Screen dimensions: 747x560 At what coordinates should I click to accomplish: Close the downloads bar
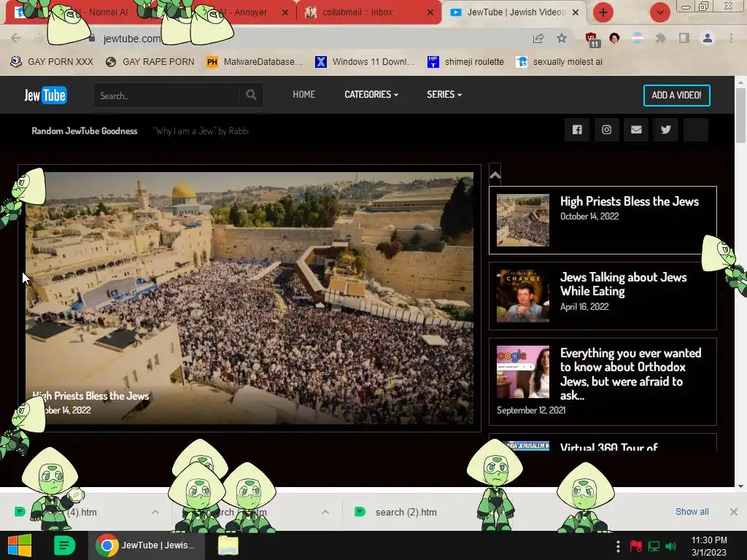734,511
